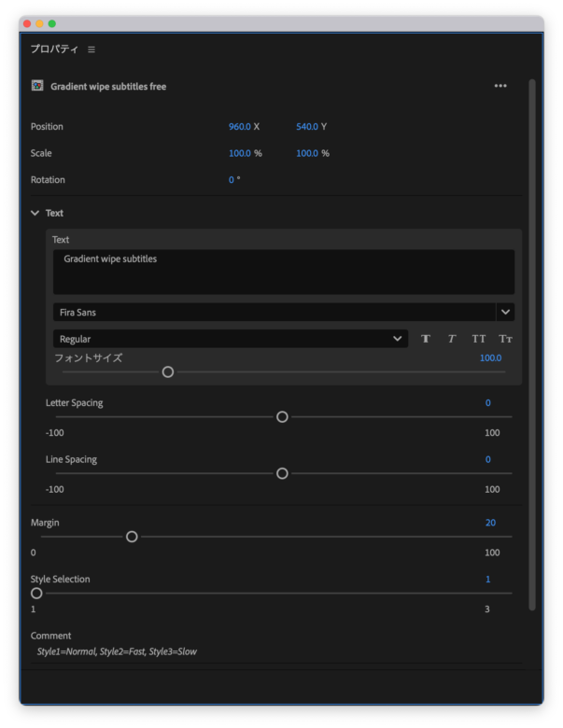
Task: Toggle all caps text style
Action: 479,339
